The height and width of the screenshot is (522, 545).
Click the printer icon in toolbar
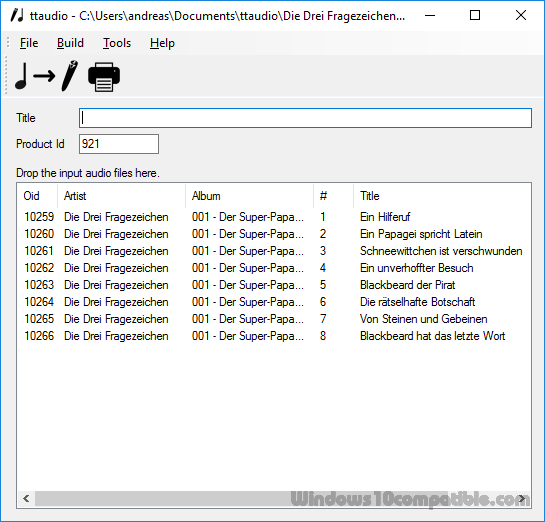104,77
